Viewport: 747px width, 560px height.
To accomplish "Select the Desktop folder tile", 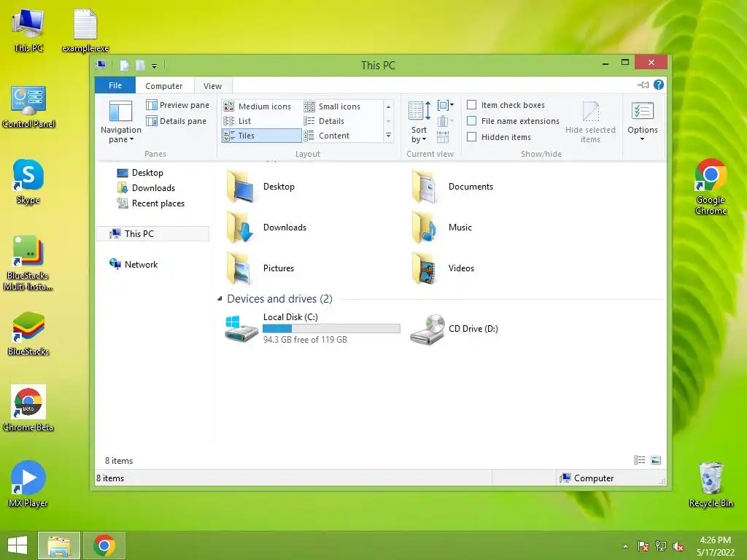I will click(261, 187).
